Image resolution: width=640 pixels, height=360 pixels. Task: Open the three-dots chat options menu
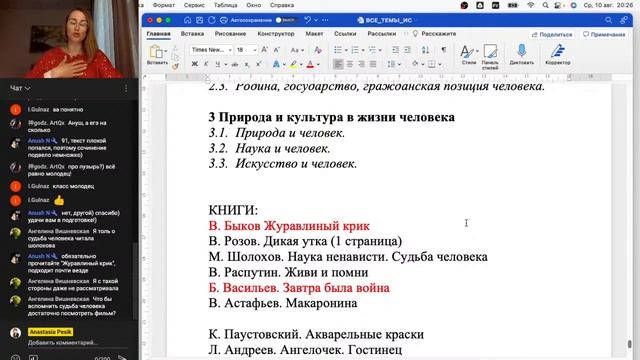coord(126,89)
